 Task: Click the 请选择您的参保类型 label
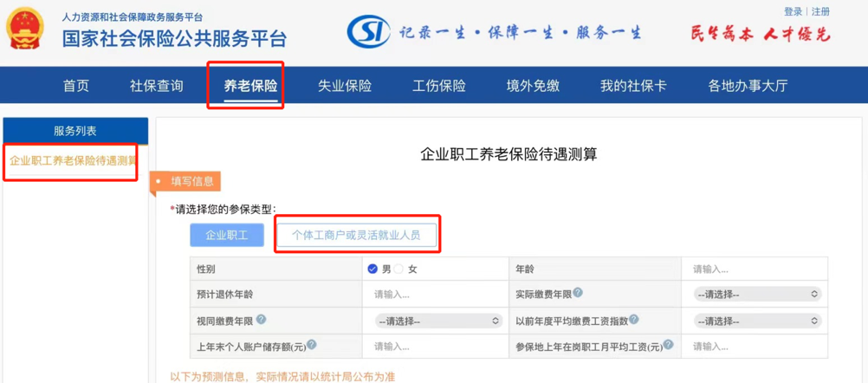tap(223, 209)
